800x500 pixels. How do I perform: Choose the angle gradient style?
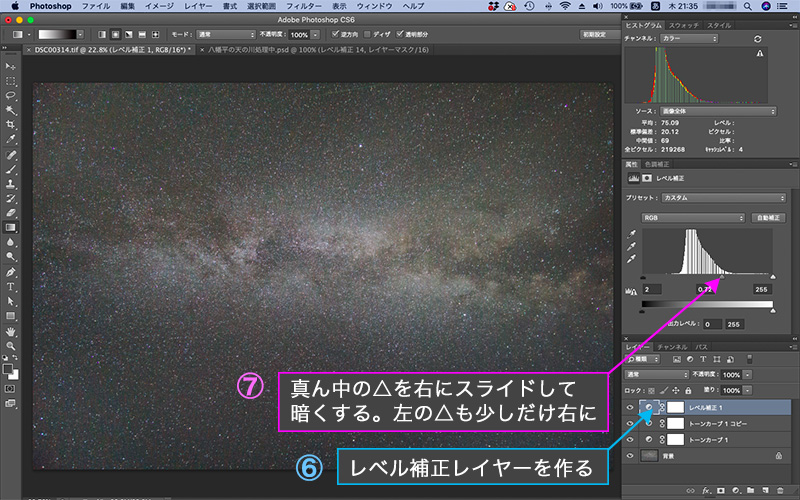[129, 35]
